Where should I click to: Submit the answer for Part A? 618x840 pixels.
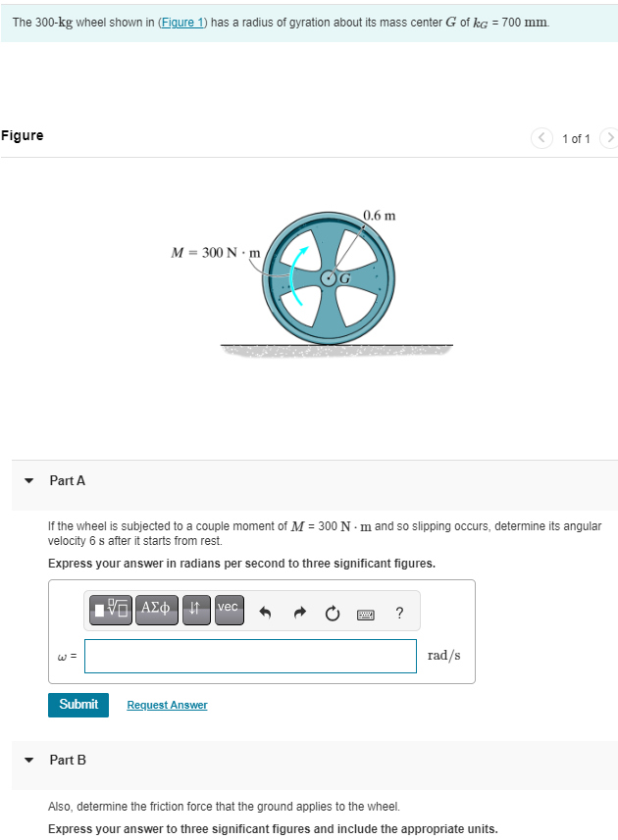tap(77, 705)
